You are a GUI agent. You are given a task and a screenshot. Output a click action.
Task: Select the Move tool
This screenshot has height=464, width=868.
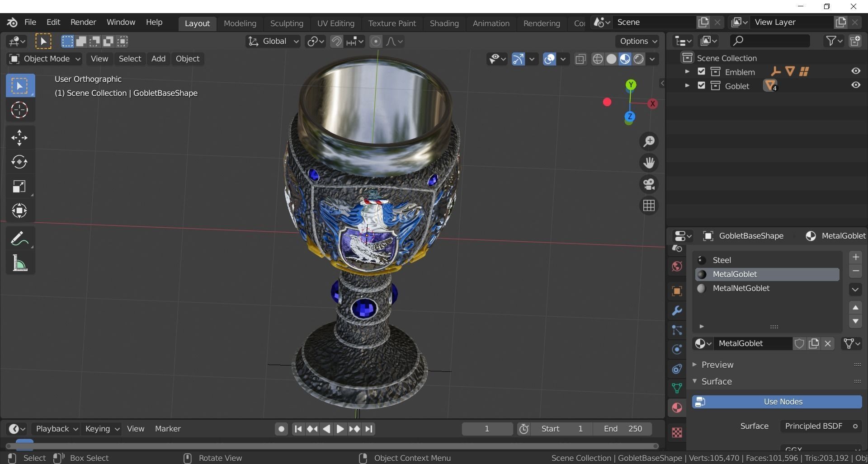[x=19, y=138]
